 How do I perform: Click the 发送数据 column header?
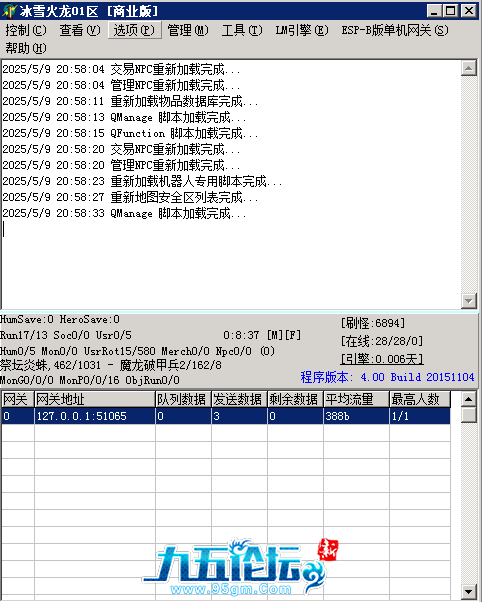[x=239, y=399]
